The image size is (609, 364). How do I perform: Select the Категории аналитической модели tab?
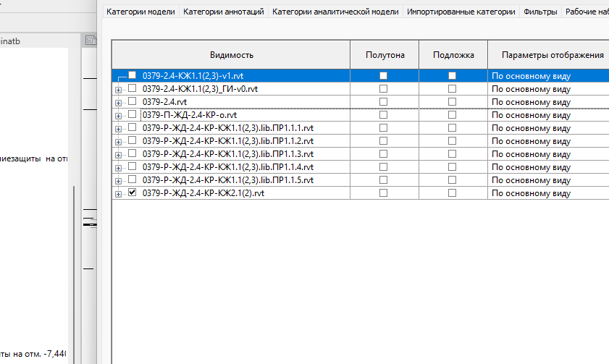point(335,12)
